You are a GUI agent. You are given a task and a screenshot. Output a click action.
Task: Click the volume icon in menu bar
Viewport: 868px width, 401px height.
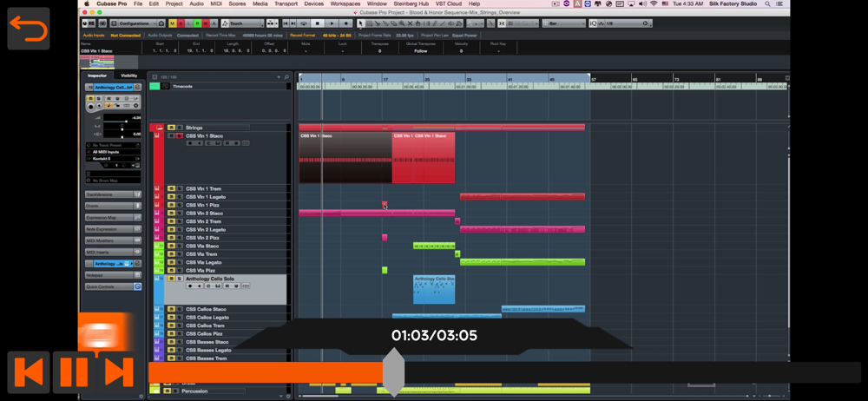click(641, 3)
